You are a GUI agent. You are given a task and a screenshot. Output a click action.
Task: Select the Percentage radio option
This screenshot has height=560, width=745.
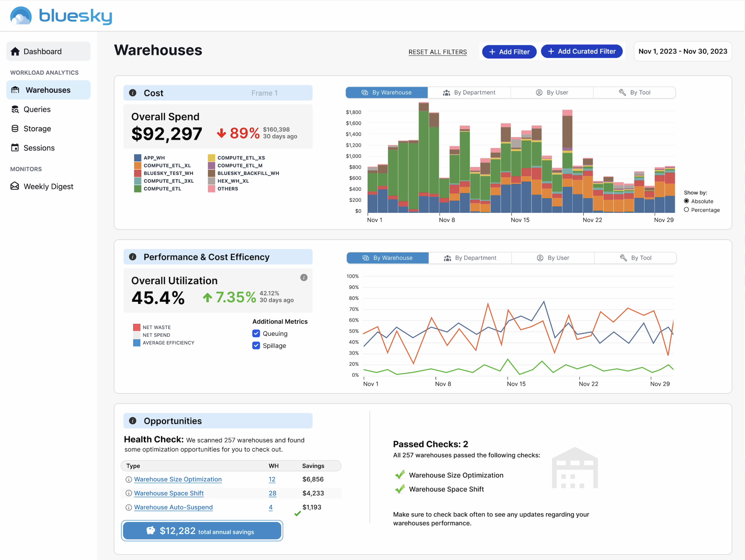click(686, 210)
